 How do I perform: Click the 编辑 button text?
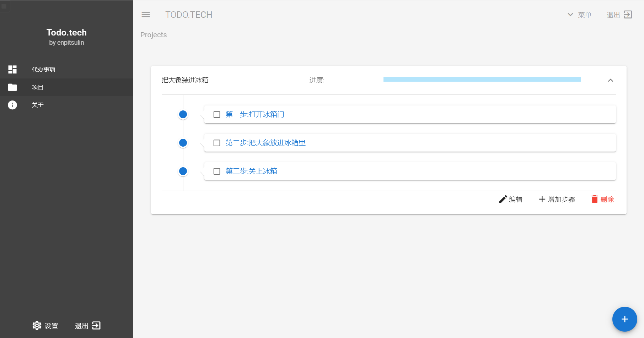pos(516,200)
